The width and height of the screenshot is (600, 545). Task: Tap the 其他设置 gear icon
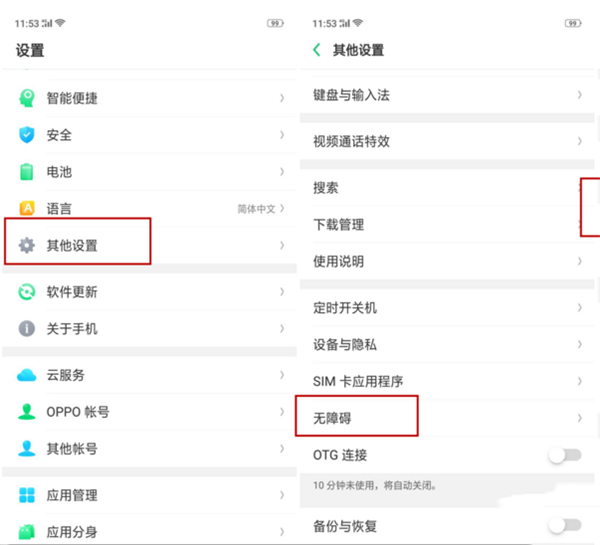27,245
